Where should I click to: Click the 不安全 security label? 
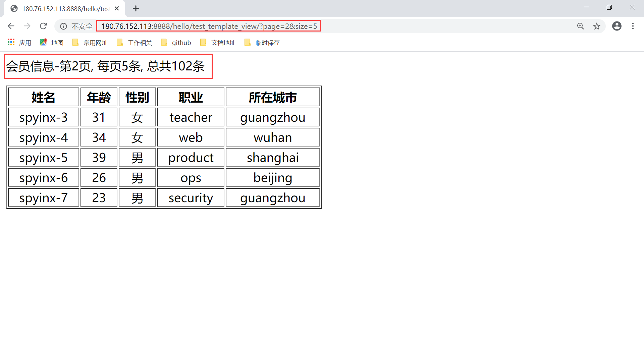(x=82, y=26)
